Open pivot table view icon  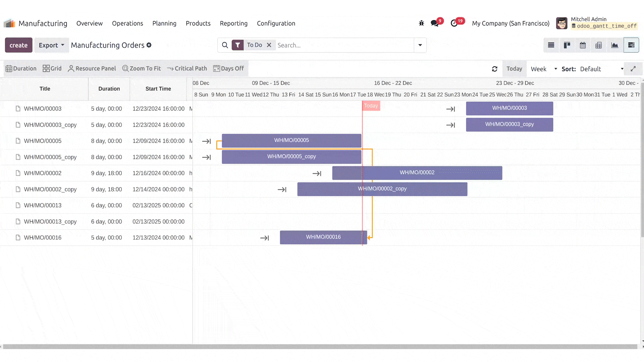598,45
